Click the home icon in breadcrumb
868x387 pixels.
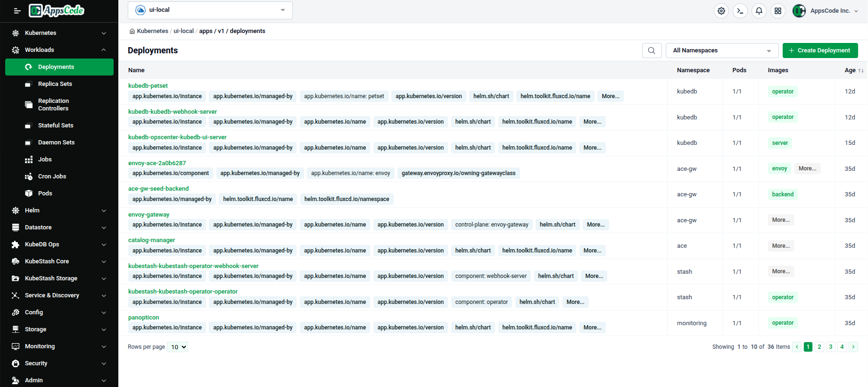click(132, 31)
